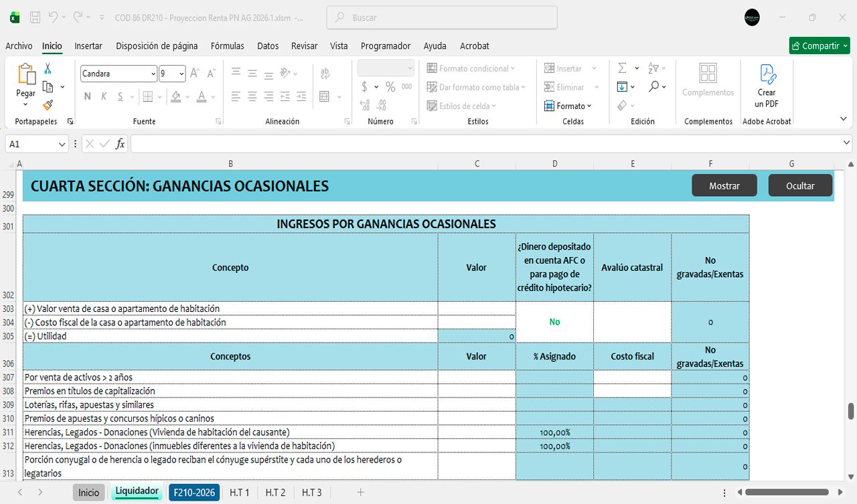Click the AutoSum sigma icon
Viewport: 857px width, 504px height.
(622, 68)
